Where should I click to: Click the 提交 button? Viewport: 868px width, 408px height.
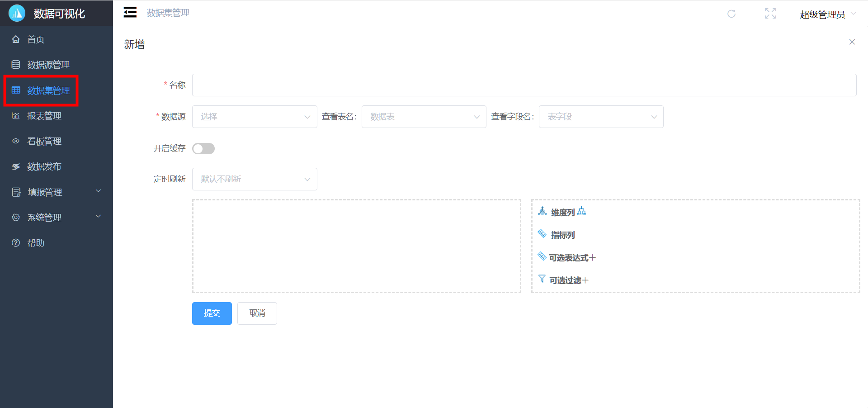(212, 313)
